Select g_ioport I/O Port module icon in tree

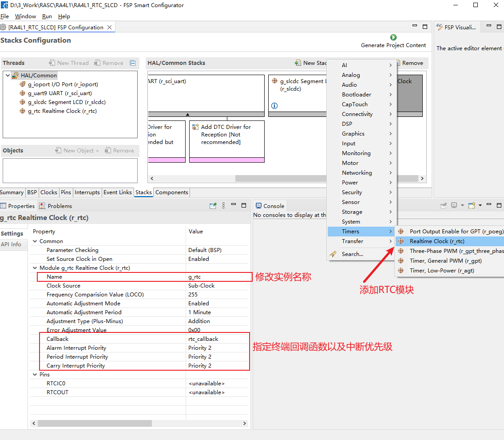point(23,84)
